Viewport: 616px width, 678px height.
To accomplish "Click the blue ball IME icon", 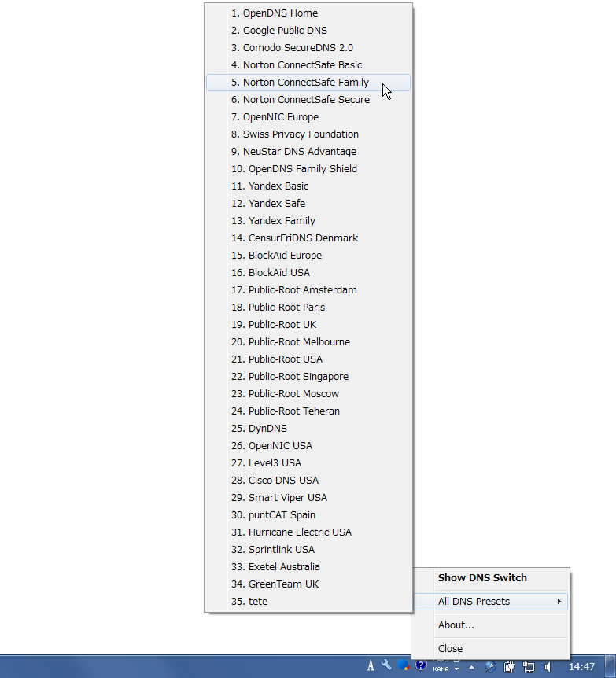I will point(403,665).
